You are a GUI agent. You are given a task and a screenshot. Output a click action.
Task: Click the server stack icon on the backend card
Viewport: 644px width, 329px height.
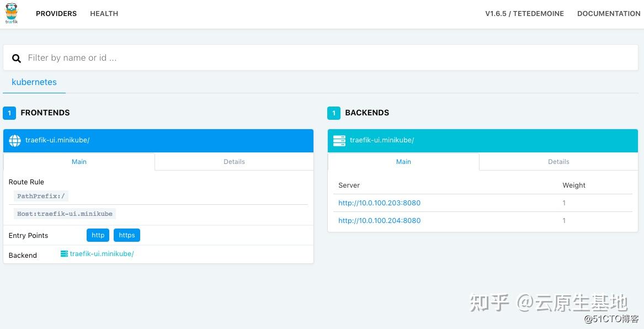[x=339, y=140]
